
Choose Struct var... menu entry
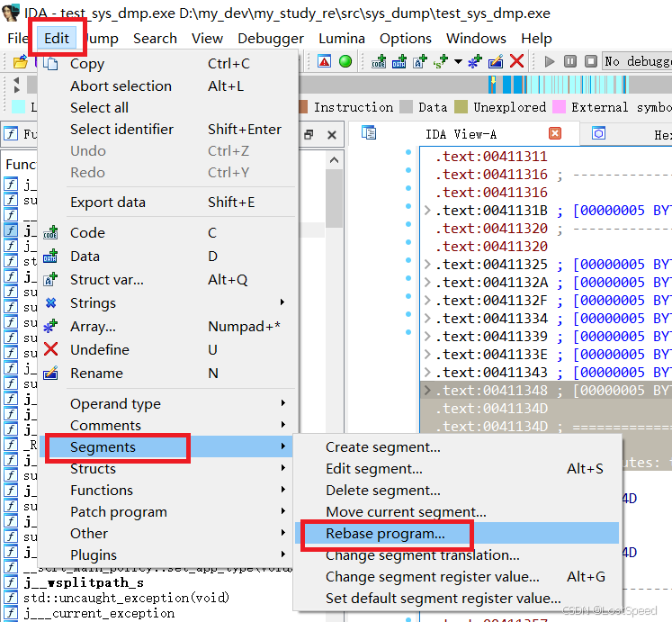click(168, 280)
